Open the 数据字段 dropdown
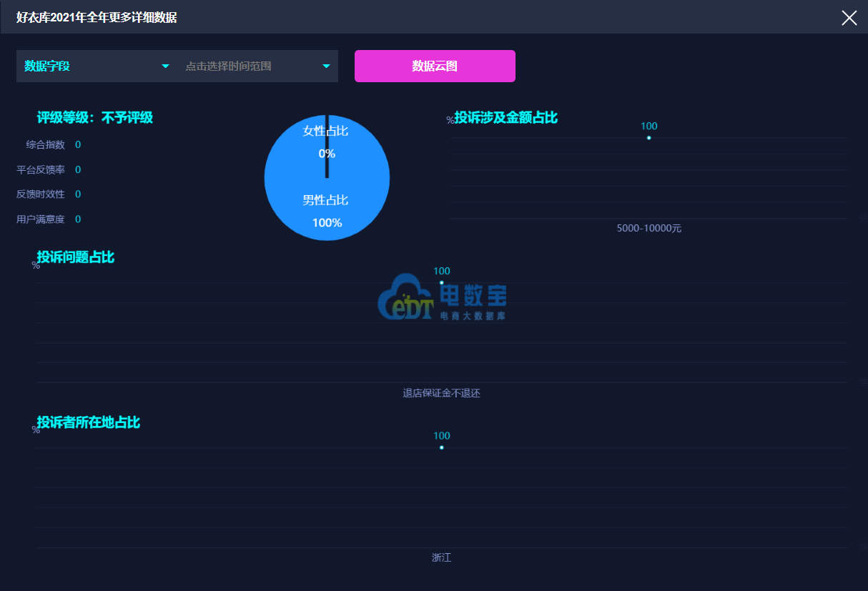The image size is (868, 591). [97, 66]
